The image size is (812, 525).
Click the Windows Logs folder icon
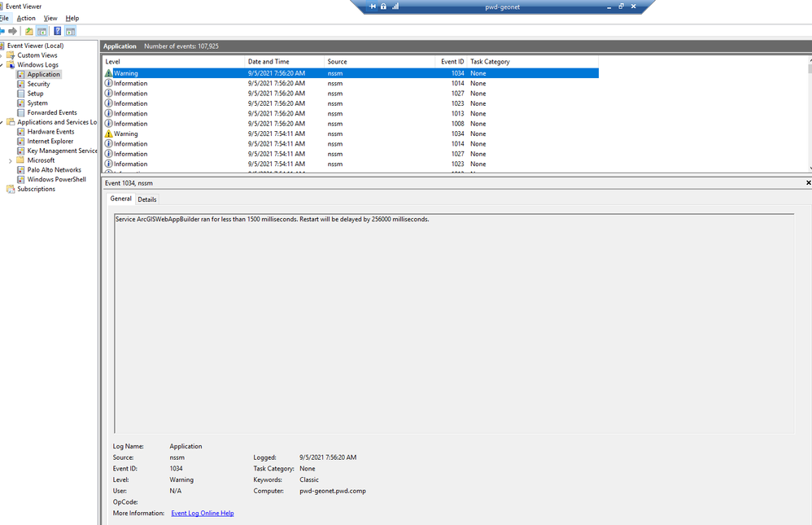point(11,65)
